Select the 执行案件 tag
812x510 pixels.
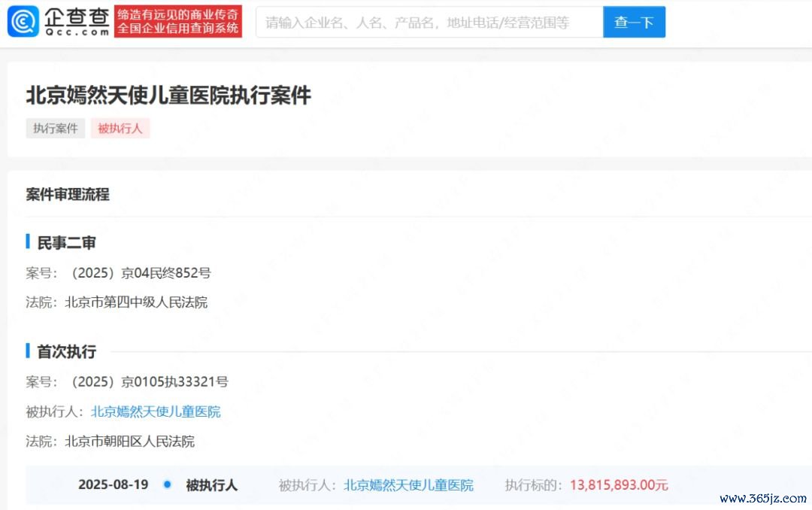coord(56,128)
